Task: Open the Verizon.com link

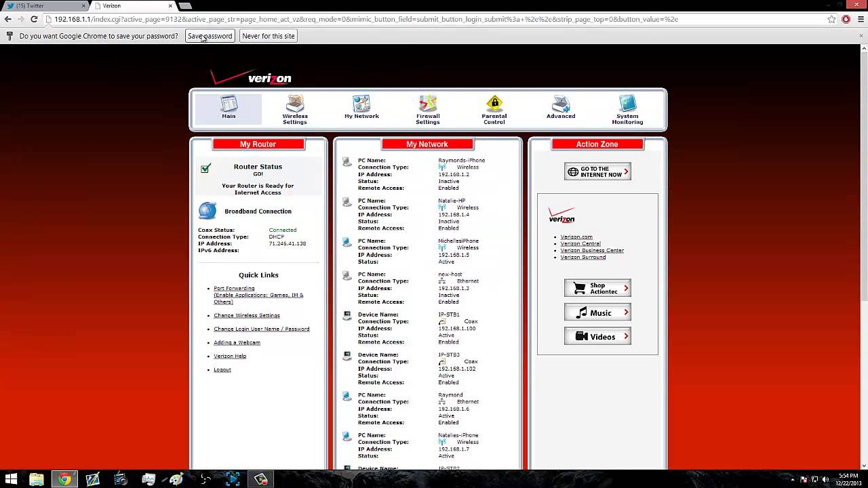Action: pyautogui.click(x=576, y=237)
